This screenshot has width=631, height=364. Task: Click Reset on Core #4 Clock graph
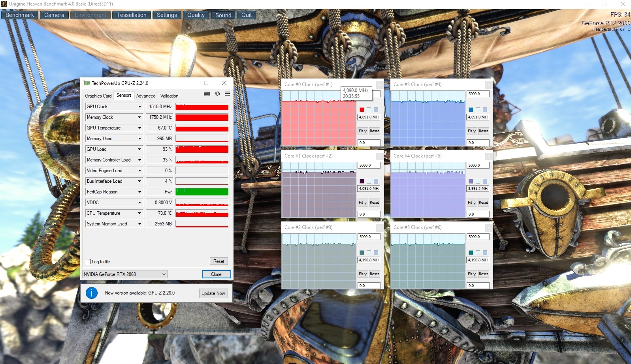click(484, 203)
